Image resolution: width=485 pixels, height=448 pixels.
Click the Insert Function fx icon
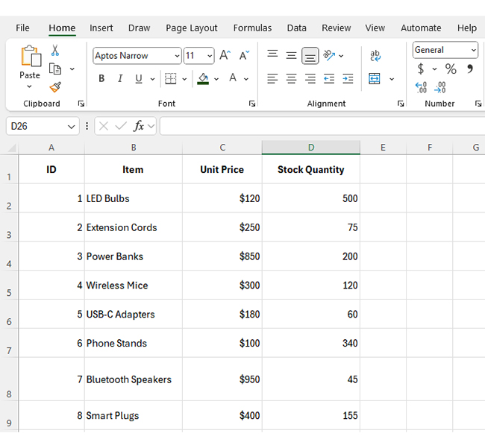(139, 127)
